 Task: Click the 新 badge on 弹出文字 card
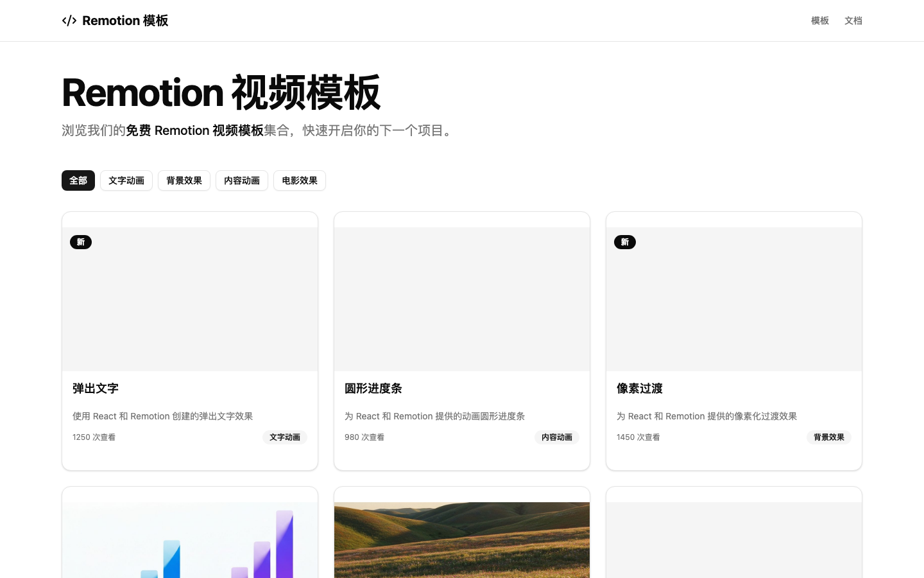[81, 242]
